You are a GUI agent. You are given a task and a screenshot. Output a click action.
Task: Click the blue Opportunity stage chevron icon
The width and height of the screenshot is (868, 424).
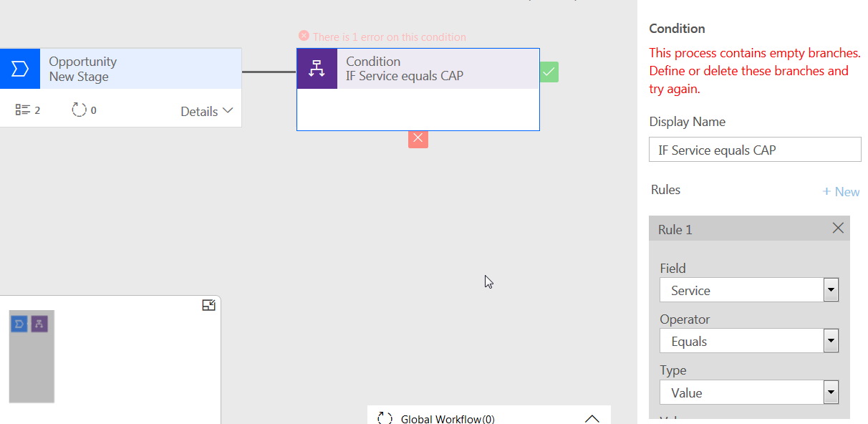click(19, 69)
